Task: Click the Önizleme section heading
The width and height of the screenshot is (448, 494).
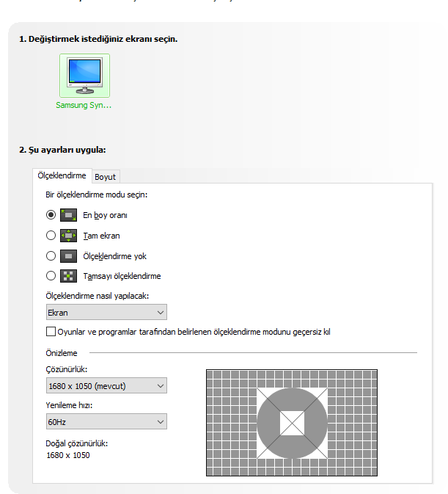Action: pos(62,353)
